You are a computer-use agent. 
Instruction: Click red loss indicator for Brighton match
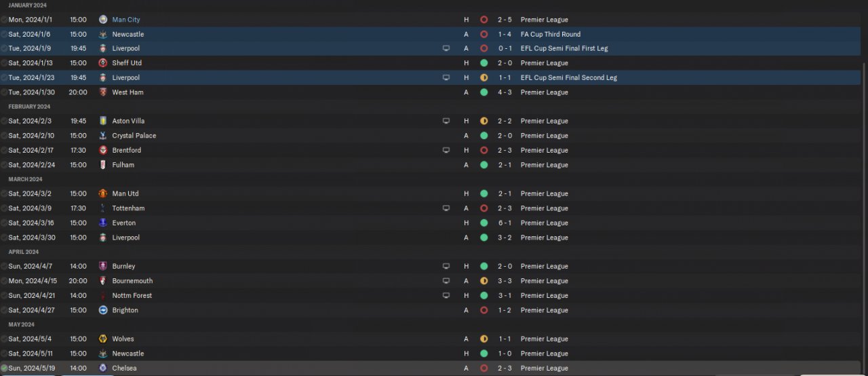484,310
